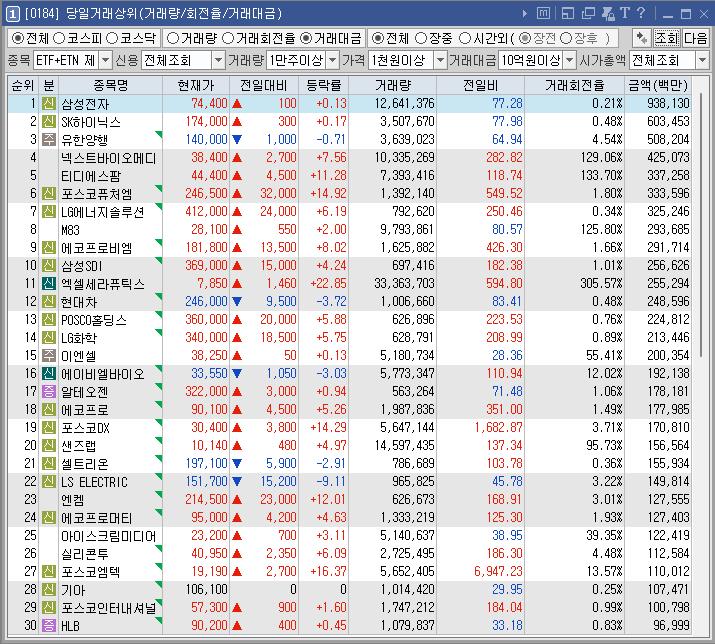Click the 신 badge beside LG화학

(49, 338)
